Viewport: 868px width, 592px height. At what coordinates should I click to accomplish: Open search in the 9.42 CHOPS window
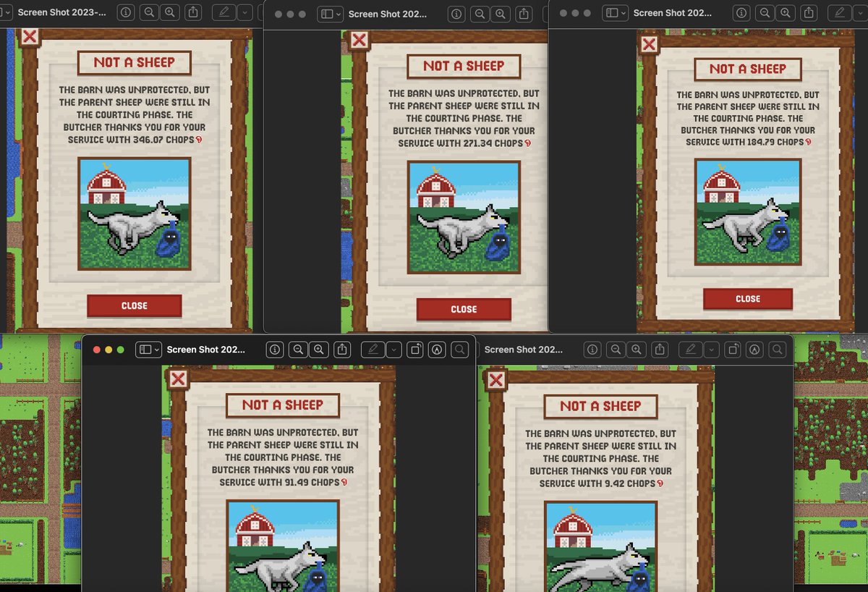(x=777, y=350)
